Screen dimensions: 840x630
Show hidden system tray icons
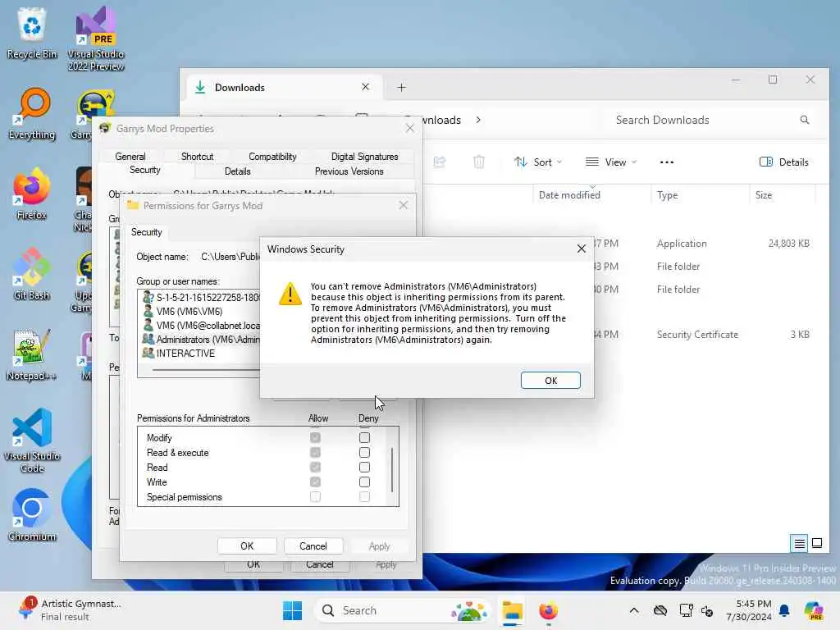click(x=634, y=610)
